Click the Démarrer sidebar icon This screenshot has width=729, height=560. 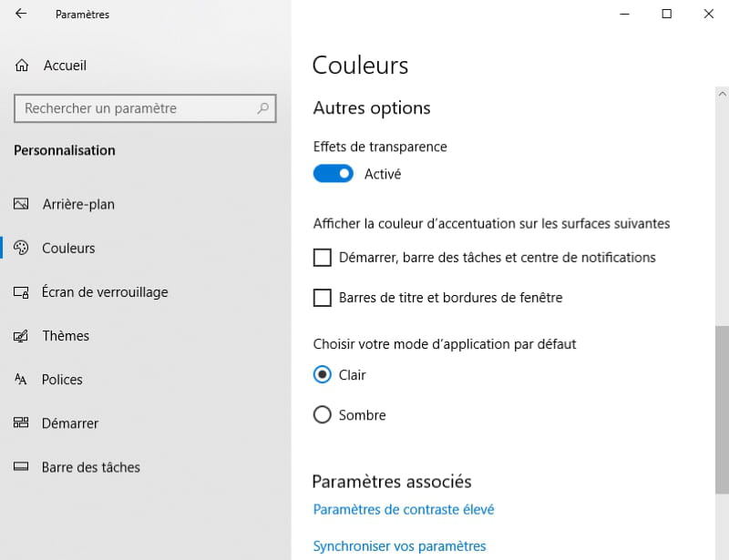tap(22, 423)
